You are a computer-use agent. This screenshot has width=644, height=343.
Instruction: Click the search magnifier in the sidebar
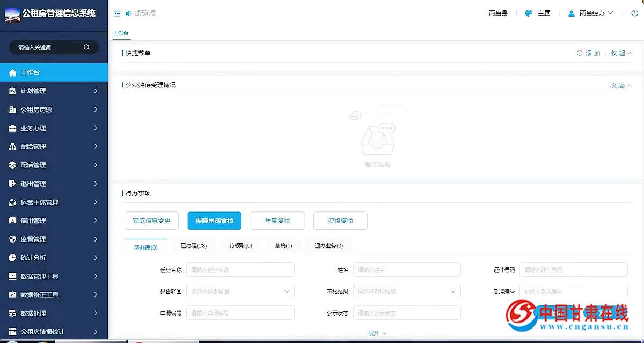click(x=86, y=47)
